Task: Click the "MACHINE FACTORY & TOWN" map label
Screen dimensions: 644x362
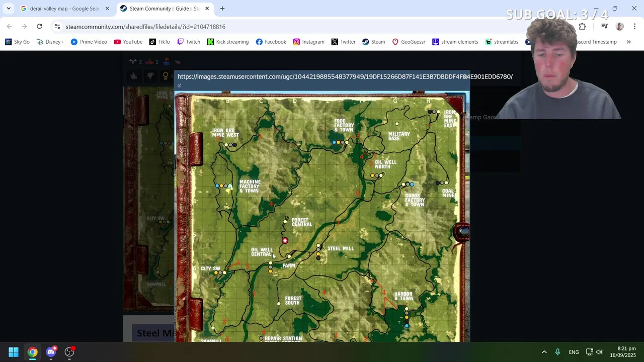Action: [x=250, y=186]
